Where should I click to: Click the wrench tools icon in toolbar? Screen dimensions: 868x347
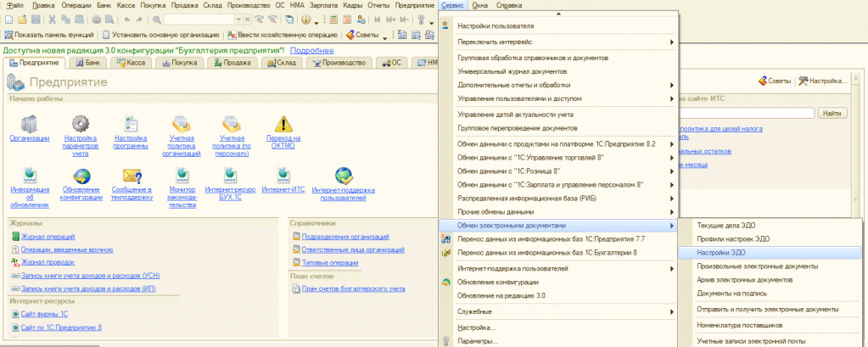pos(423,20)
